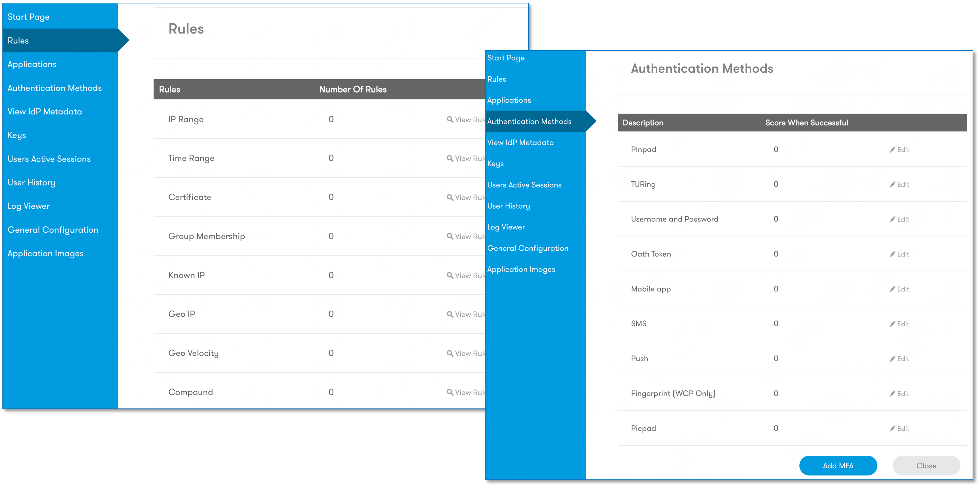
Task: Open View IdP Metadata in Authentication Methods window
Action: pos(520,143)
